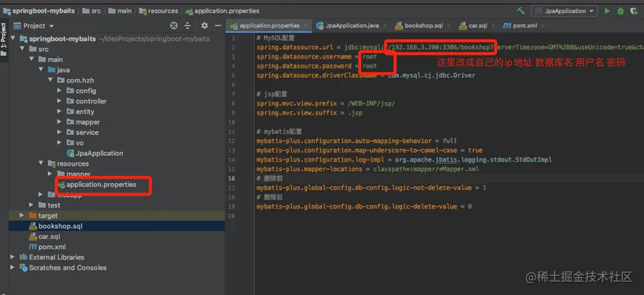Hide the Project tool window
Viewport: 644px width, 295px height.
pyautogui.click(x=218, y=26)
